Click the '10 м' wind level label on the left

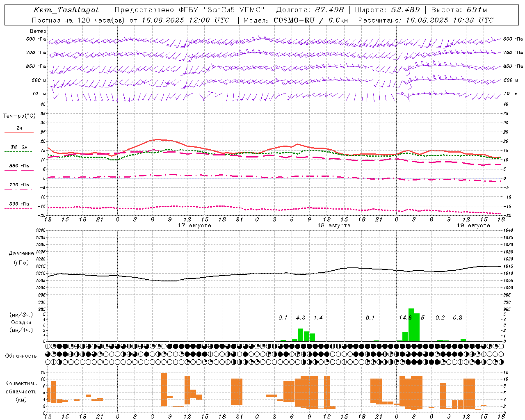point(39,94)
